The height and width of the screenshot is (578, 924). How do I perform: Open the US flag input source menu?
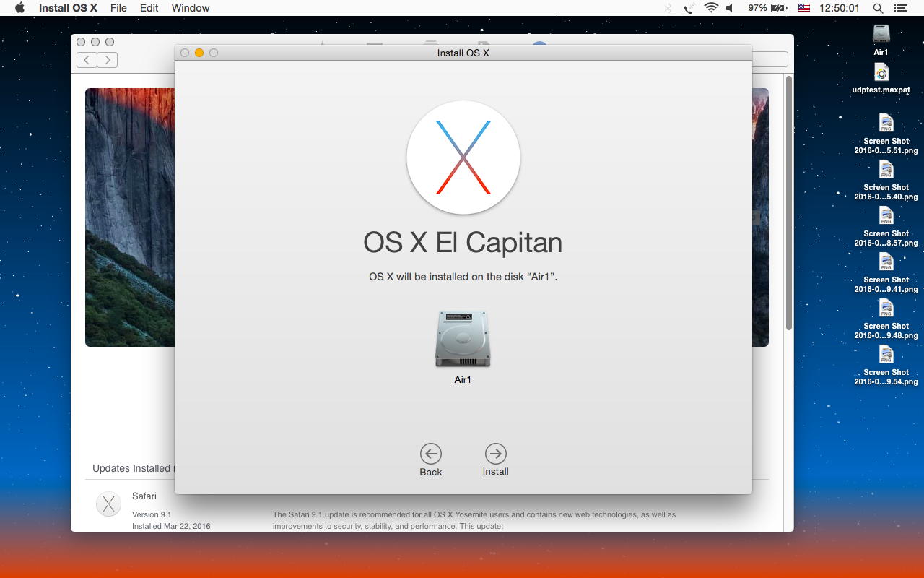[803, 8]
